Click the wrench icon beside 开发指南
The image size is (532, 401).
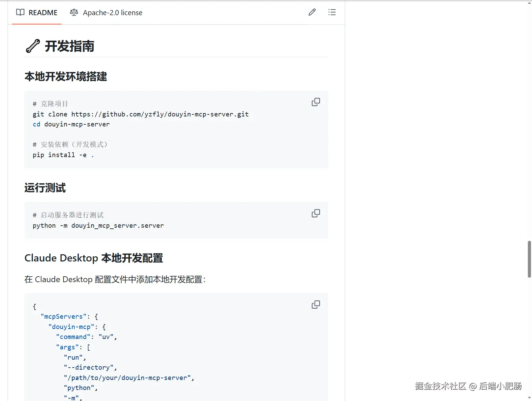[33, 46]
